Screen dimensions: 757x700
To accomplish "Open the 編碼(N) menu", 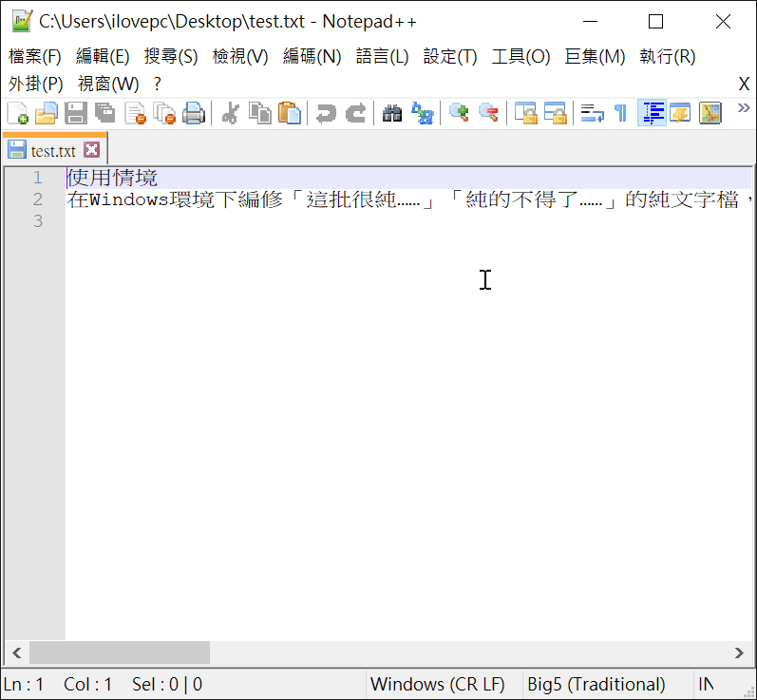I will point(312,56).
